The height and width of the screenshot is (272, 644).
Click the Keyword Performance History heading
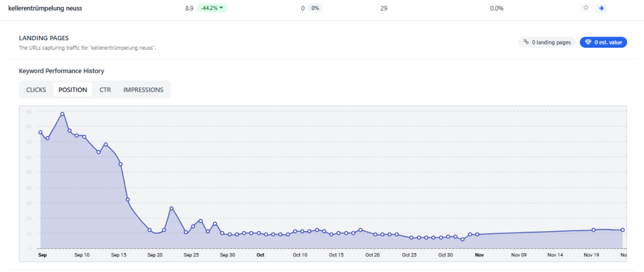point(62,71)
